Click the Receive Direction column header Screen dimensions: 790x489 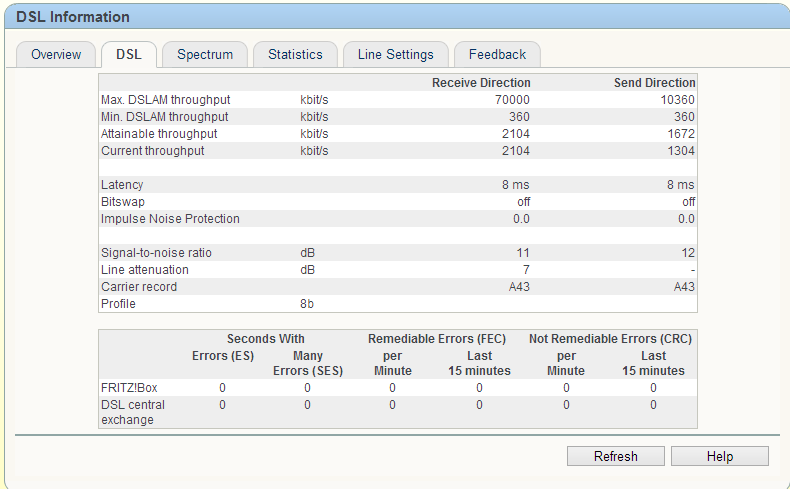481,83
